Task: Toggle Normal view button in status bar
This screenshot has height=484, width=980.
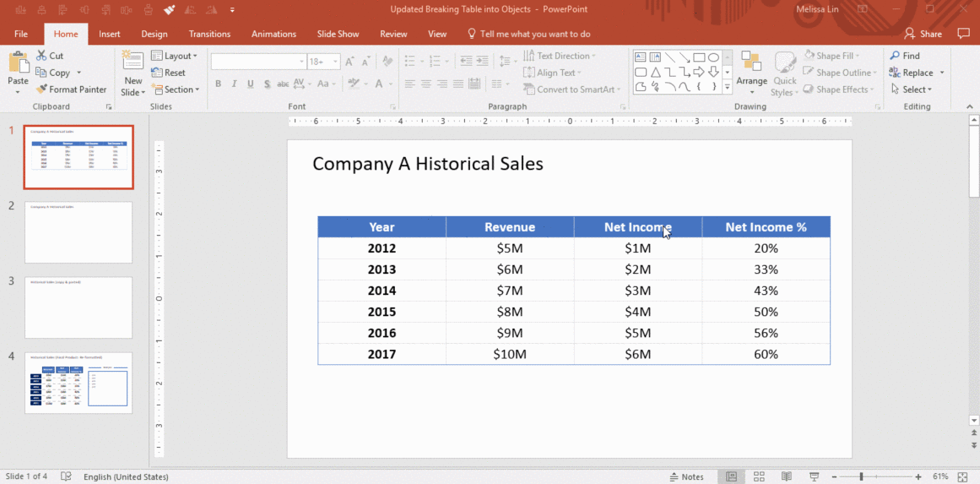Action: pyautogui.click(x=732, y=476)
